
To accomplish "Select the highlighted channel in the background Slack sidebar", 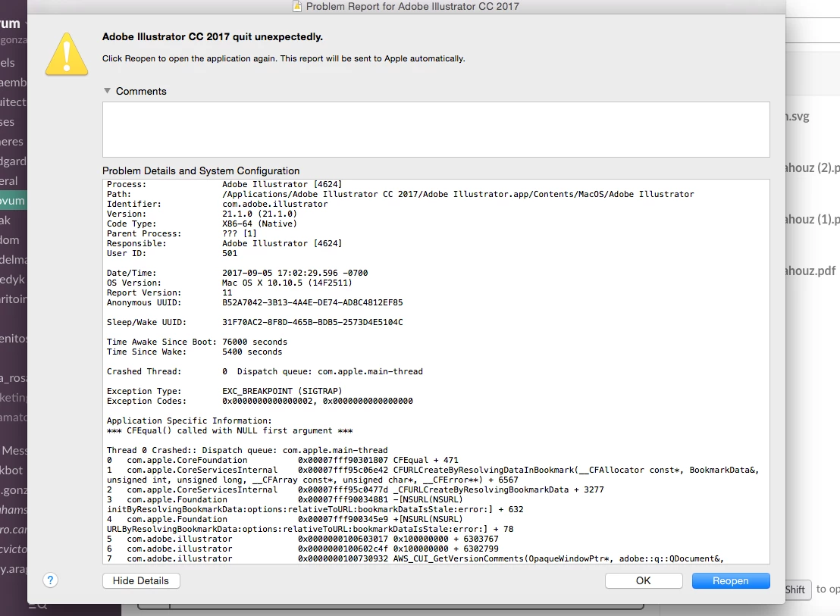I will tap(14, 201).
